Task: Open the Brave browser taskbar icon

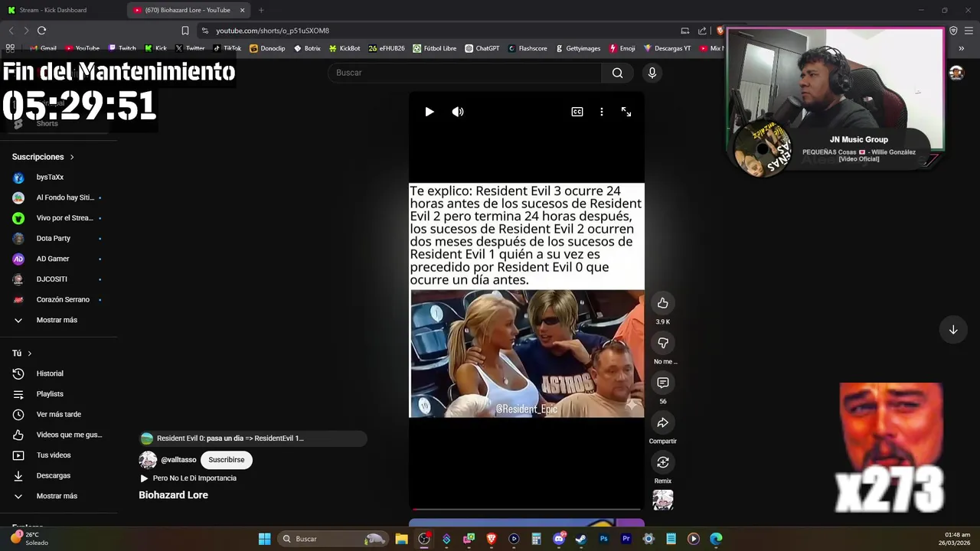Action: (x=492, y=539)
